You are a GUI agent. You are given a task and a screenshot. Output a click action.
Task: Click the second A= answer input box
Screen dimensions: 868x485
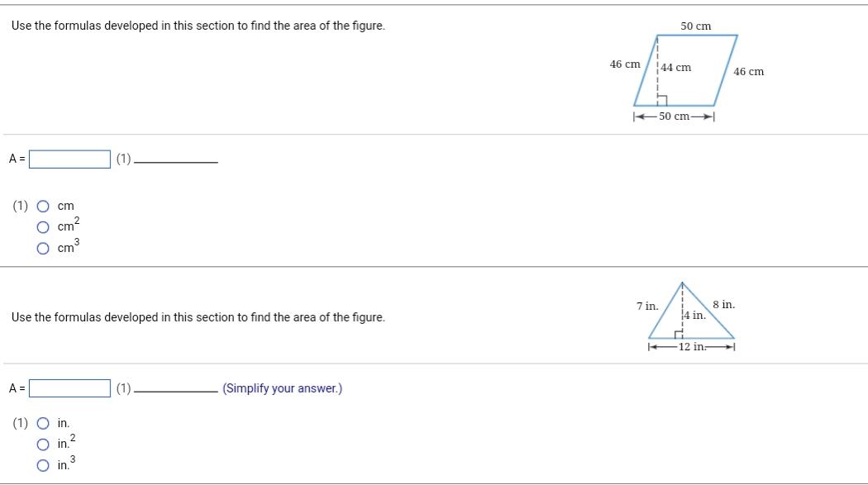pos(69,386)
